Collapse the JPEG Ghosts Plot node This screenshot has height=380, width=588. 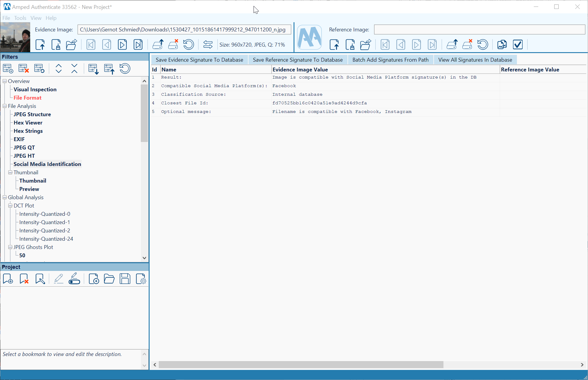pyautogui.click(x=10, y=247)
